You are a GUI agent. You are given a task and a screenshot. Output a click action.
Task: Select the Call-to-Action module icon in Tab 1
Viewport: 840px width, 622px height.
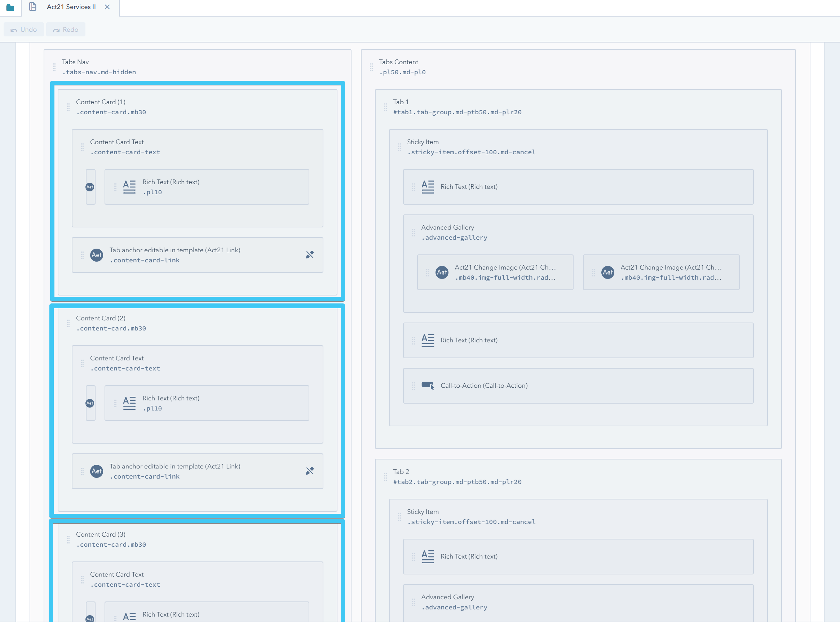(428, 385)
